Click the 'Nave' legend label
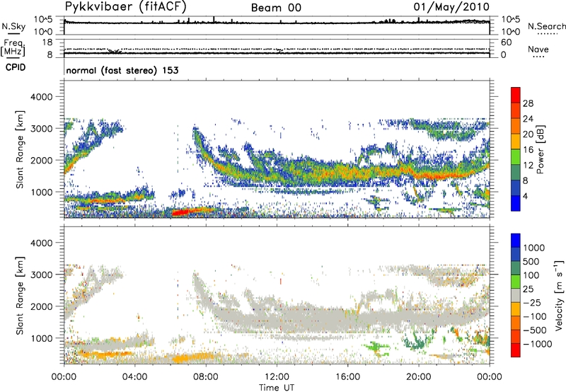This screenshot has height=392, width=566. tap(538, 49)
